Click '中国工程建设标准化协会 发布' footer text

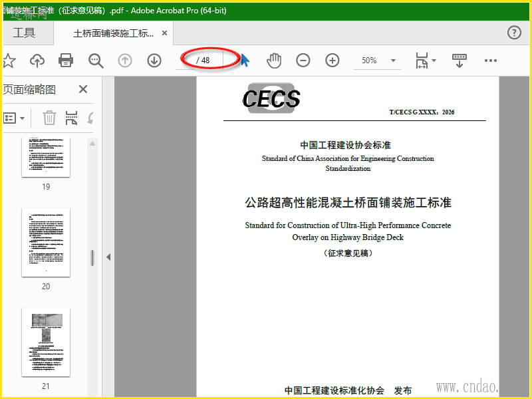348,390
